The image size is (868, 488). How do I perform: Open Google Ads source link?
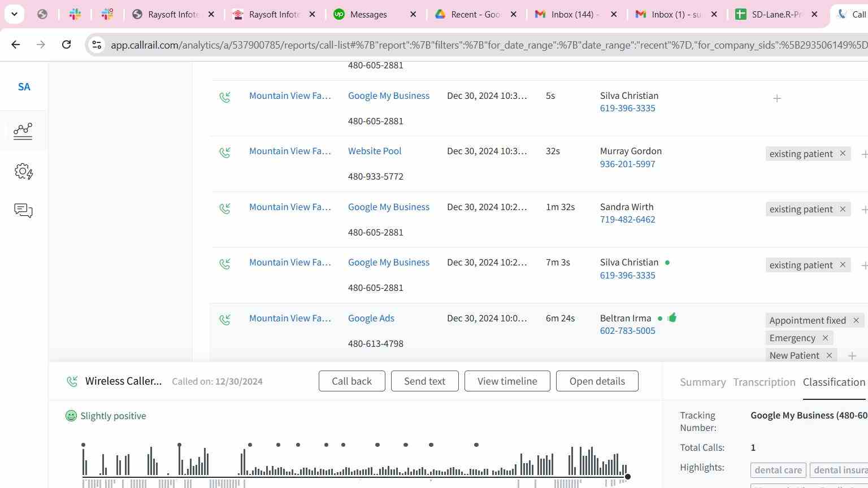click(371, 318)
